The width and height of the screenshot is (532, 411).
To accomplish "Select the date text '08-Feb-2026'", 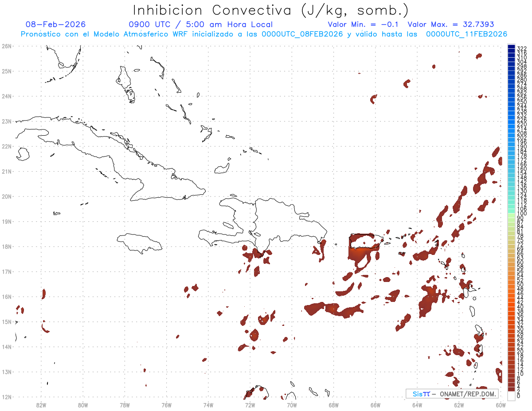I will coord(56,24).
